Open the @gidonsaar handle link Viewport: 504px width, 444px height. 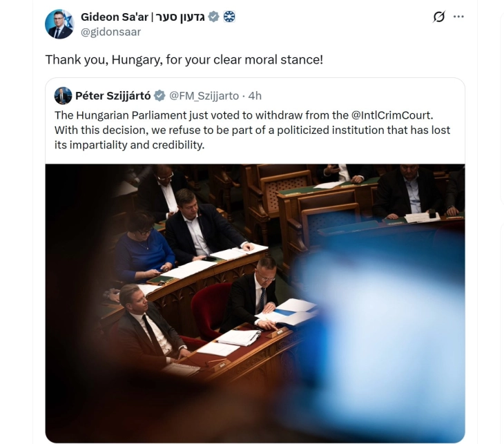click(110, 32)
